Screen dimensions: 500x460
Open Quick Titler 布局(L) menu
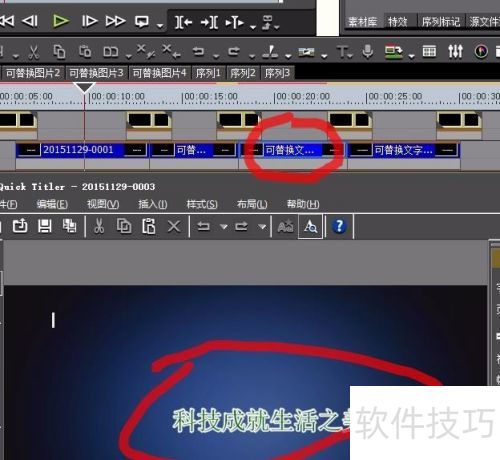[x=252, y=204]
